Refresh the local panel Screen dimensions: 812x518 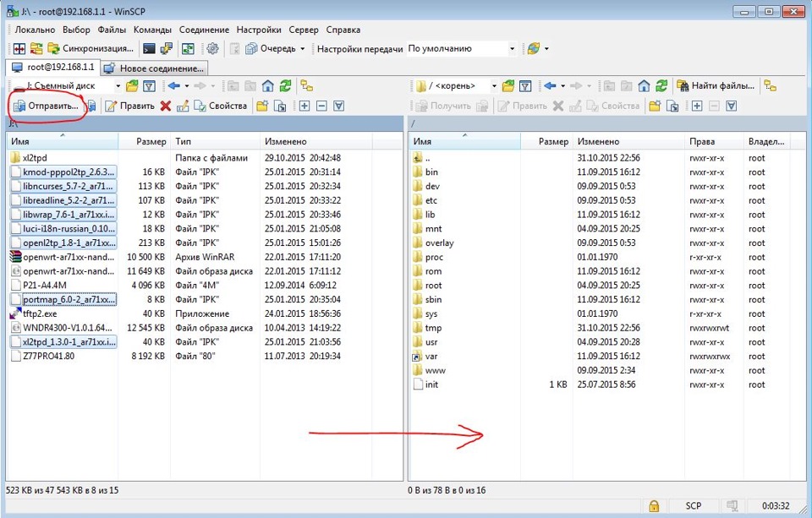(285, 86)
